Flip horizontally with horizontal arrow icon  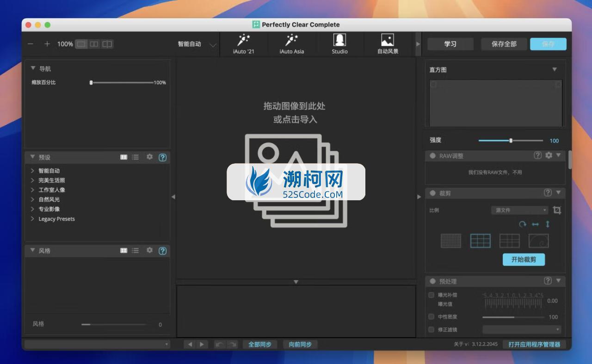[x=535, y=224]
